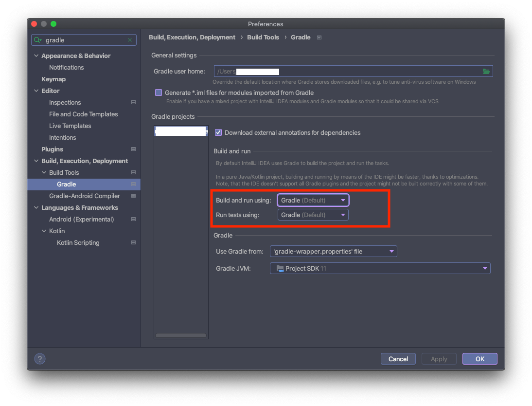Open the Build and run using dropdown
Viewport: 532px width, 406px height.
pyautogui.click(x=313, y=200)
